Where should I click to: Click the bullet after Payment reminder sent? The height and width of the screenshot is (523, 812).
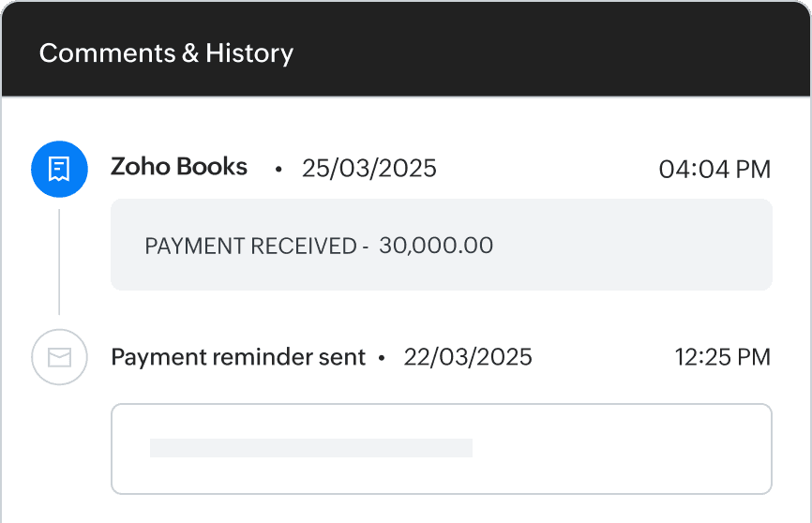382,358
